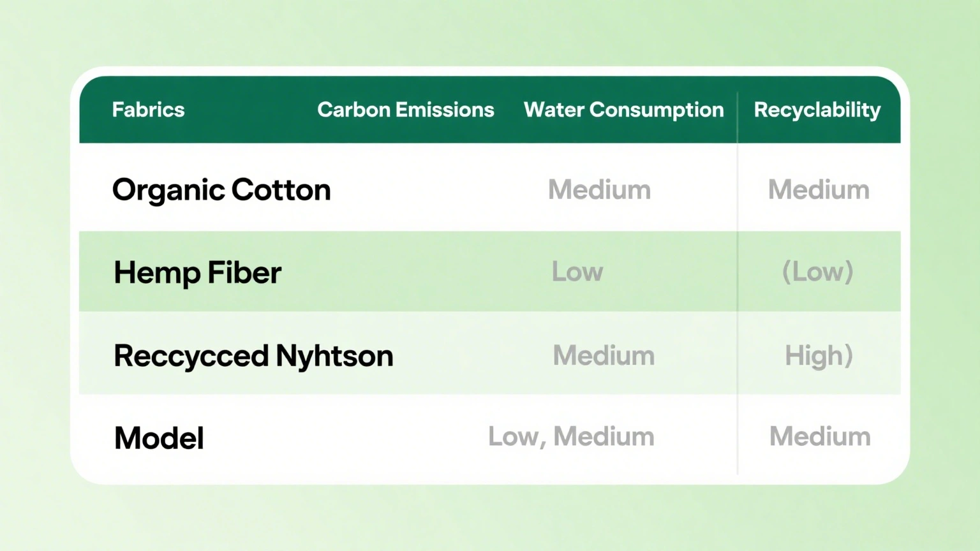This screenshot has height=551, width=980.
Task: Click the Carbon Emissions column header
Action: coord(405,110)
